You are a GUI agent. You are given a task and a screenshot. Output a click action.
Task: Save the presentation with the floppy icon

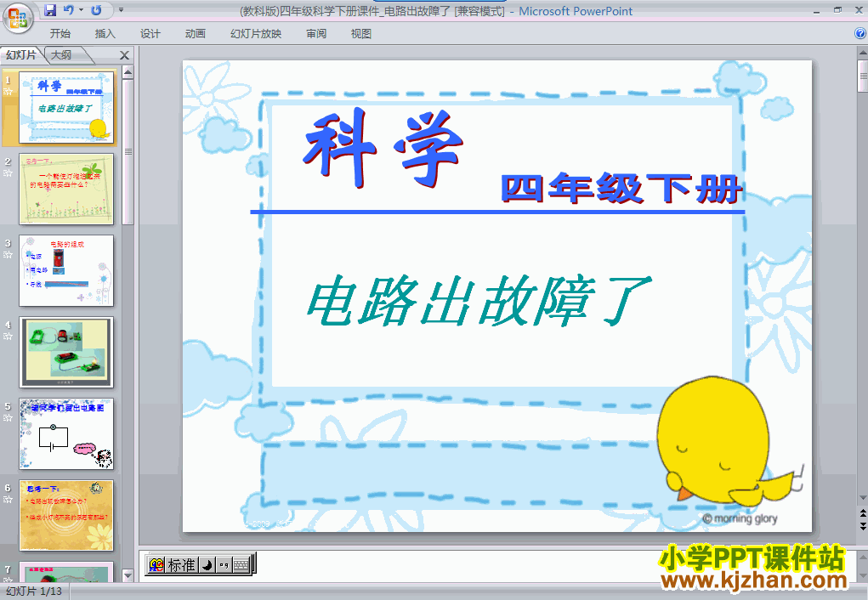point(50,10)
